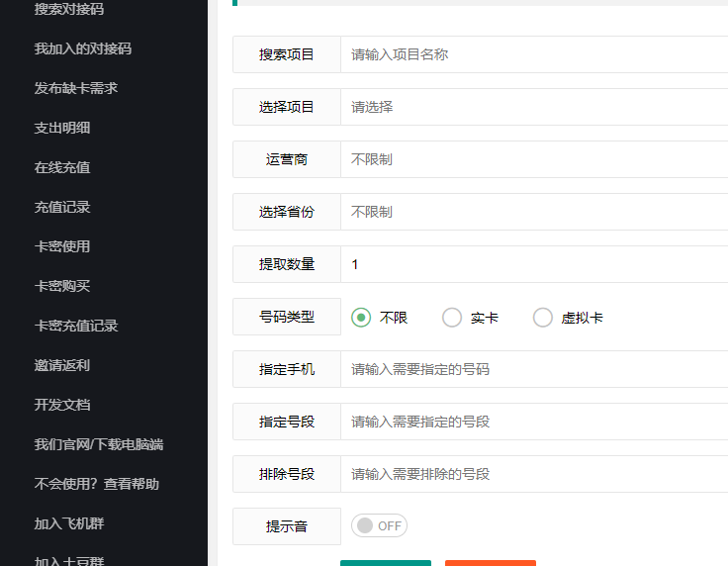This screenshot has width=728, height=566.
Task: Open the 卡密购买 page
Action: 62,286
